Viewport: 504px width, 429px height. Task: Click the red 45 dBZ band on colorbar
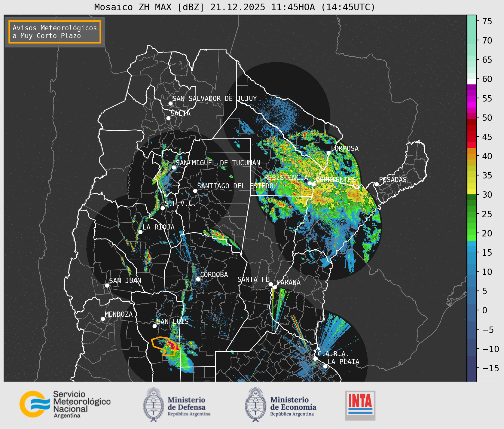[472, 136]
